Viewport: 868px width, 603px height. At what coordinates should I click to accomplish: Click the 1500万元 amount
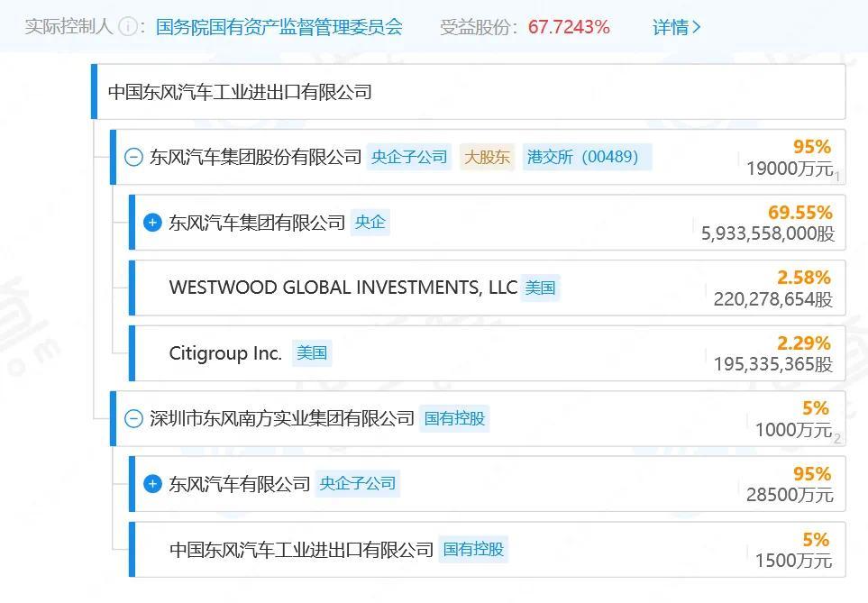pyautogui.click(x=794, y=561)
